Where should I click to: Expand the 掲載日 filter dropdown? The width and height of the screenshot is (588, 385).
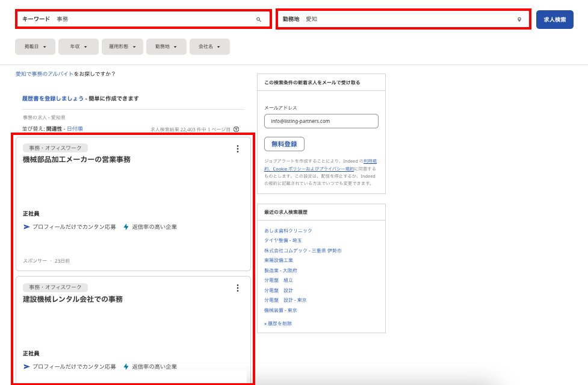point(35,46)
